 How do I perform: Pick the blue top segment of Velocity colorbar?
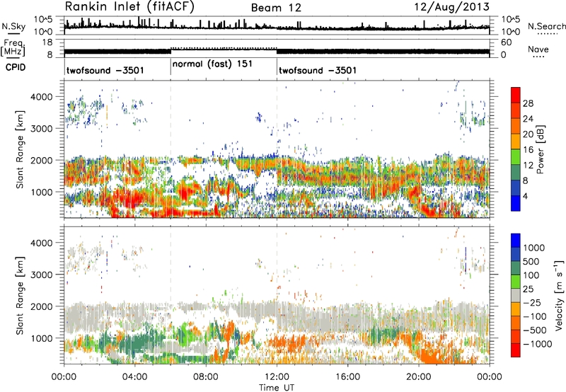tap(516, 241)
